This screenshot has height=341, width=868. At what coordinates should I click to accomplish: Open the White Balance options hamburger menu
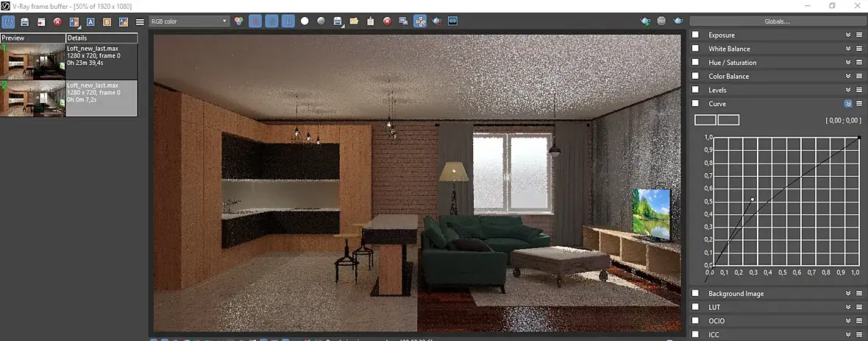860,48
